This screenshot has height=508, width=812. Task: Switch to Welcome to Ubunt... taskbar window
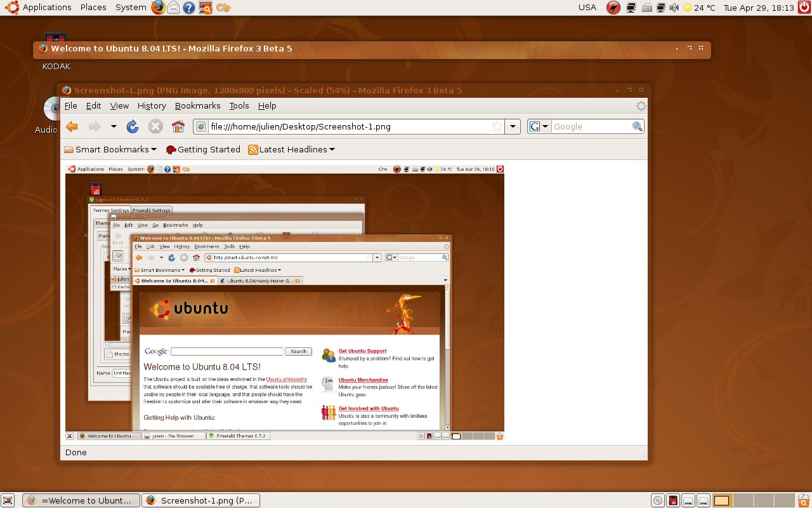81,500
